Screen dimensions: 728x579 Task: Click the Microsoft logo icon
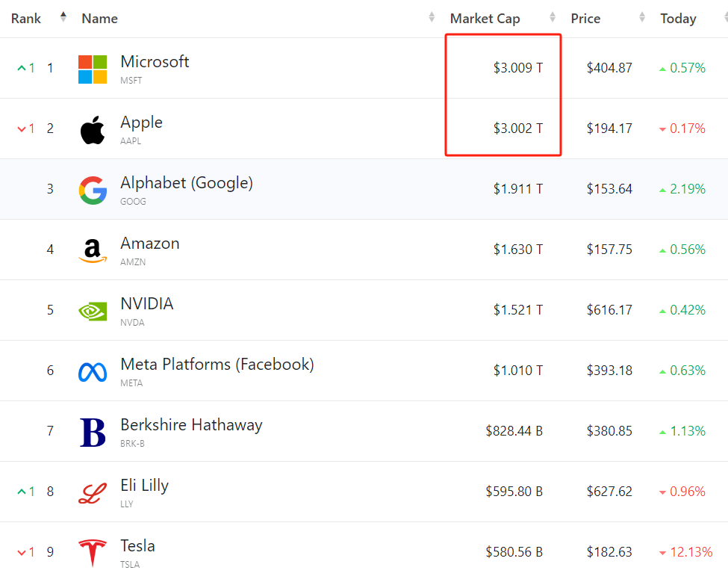(93, 69)
